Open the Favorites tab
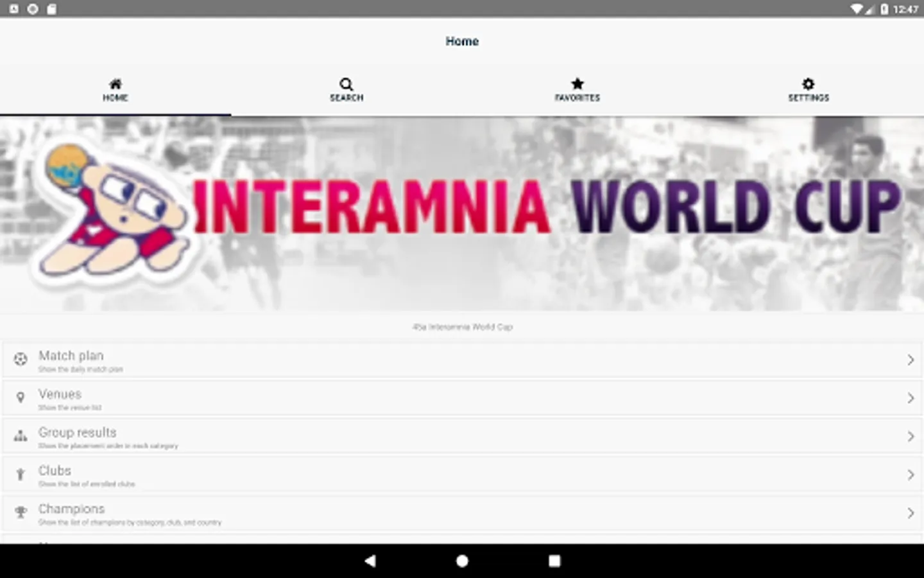Viewport: 924px width, 578px height. tap(577, 90)
